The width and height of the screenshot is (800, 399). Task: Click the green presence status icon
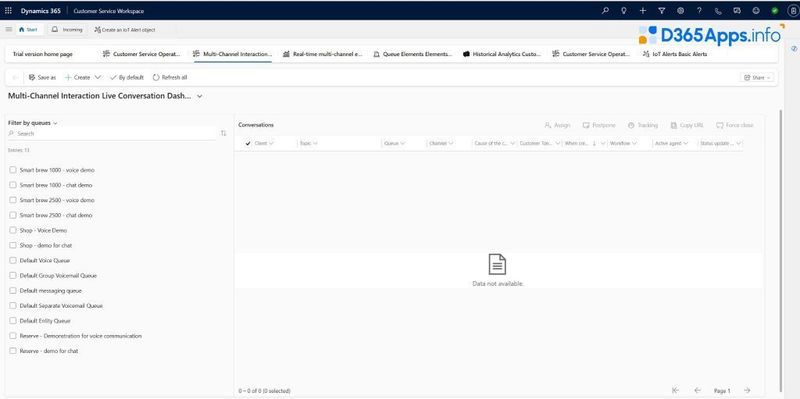point(774,11)
